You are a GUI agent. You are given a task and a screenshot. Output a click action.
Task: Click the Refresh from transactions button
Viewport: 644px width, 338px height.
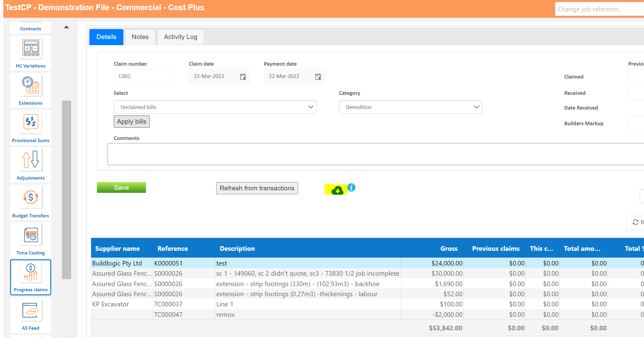click(x=257, y=188)
